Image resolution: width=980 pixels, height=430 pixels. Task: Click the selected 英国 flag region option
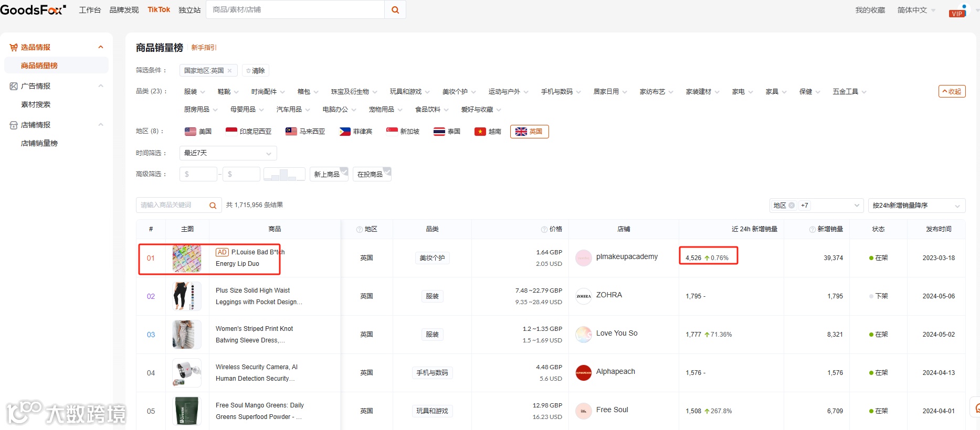(x=529, y=132)
